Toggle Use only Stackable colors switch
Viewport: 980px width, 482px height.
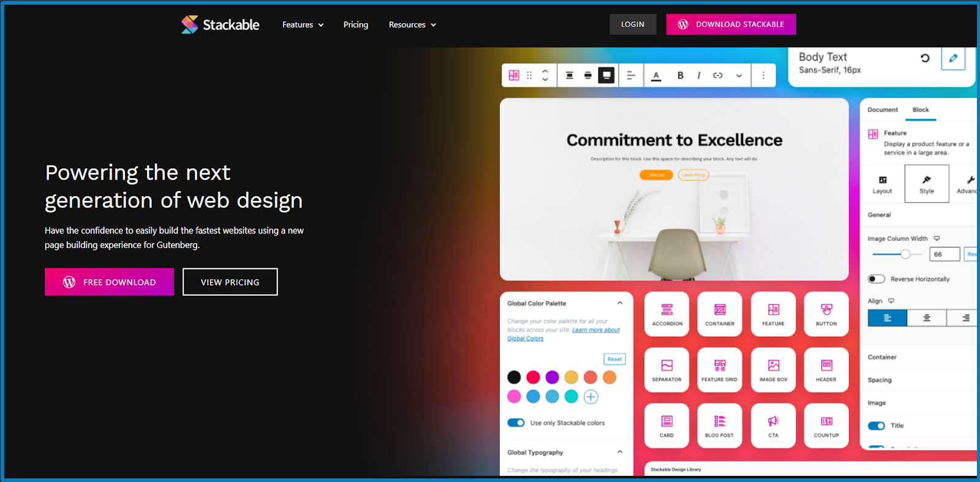tap(516, 423)
